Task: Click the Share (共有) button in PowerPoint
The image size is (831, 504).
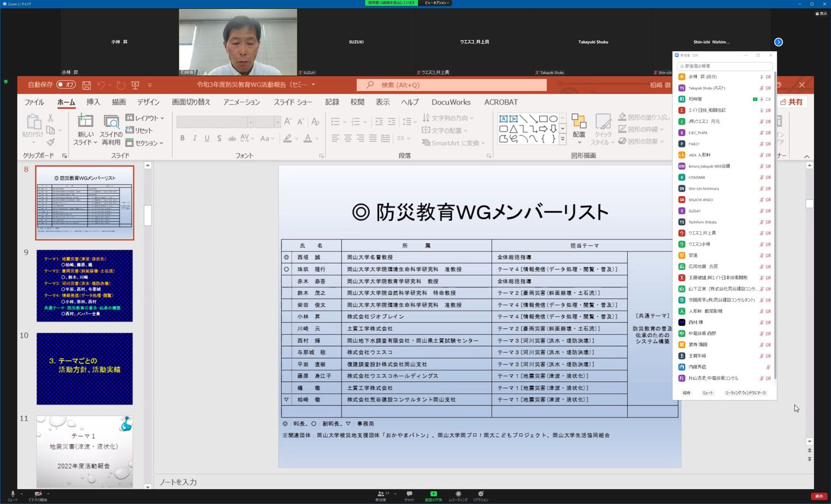Action: [792, 102]
